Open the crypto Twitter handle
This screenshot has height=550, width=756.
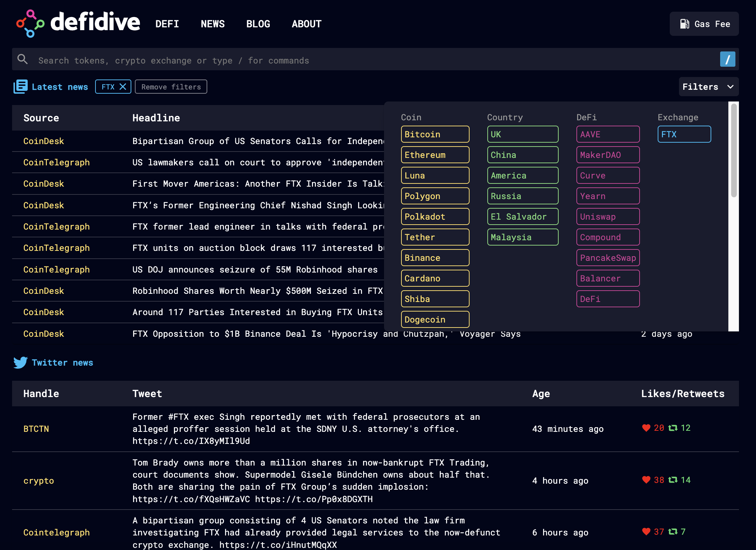(39, 480)
